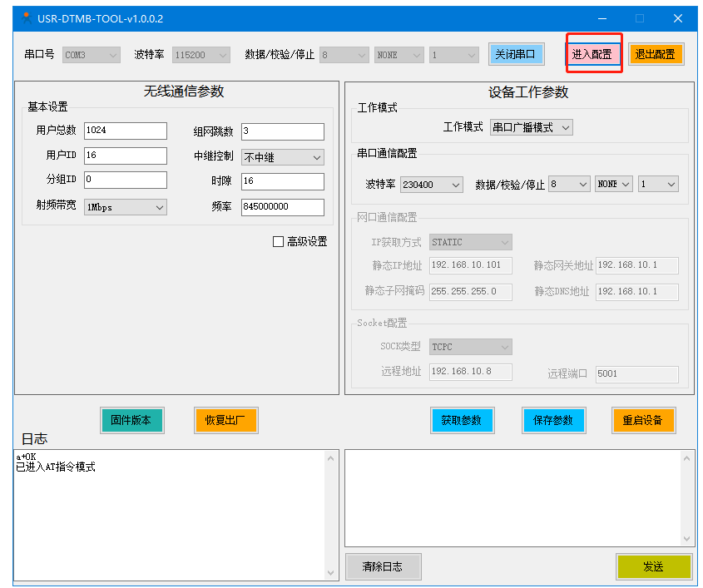Enable the 高级设置 checkbox
The height and width of the screenshot is (588, 703).
pos(278,241)
